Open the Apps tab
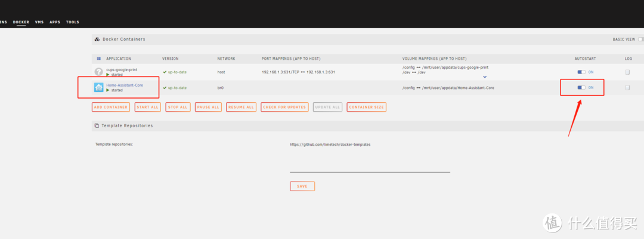This screenshot has width=644, height=239. click(x=55, y=22)
